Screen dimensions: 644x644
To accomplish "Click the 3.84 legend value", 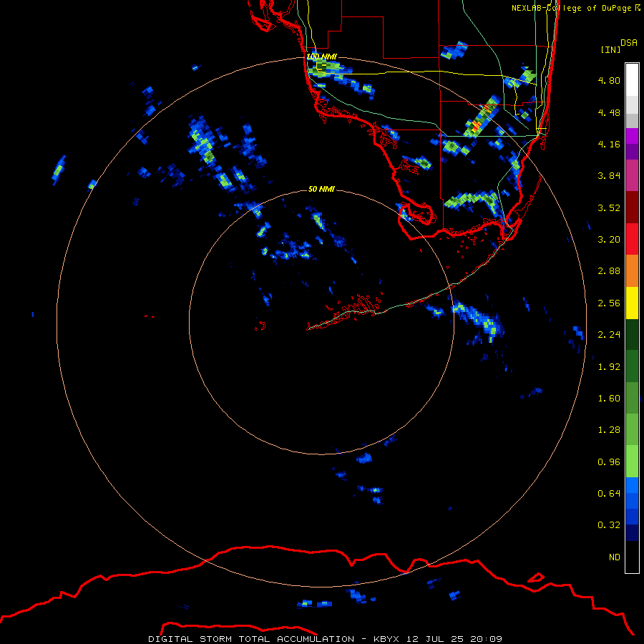I will pos(609,176).
